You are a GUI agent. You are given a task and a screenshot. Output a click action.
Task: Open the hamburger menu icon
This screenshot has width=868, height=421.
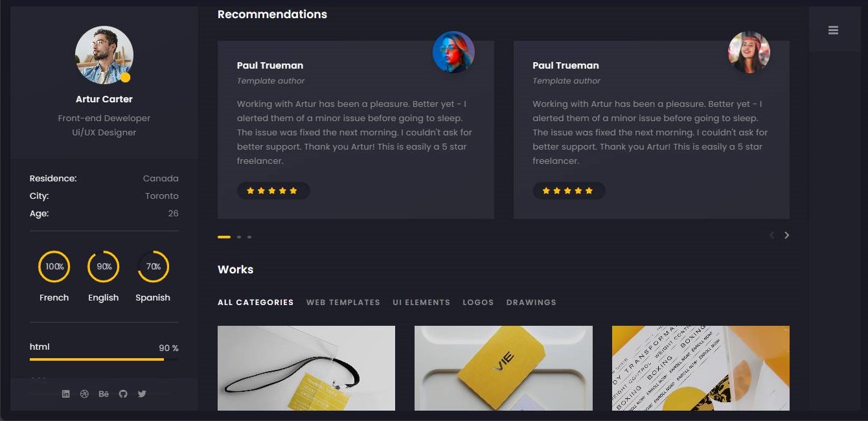pyautogui.click(x=833, y=30)
